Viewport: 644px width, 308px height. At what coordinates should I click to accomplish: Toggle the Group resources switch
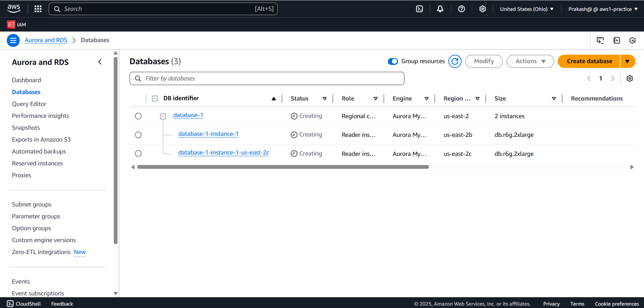pyautogui.click(x=393, y=61)
